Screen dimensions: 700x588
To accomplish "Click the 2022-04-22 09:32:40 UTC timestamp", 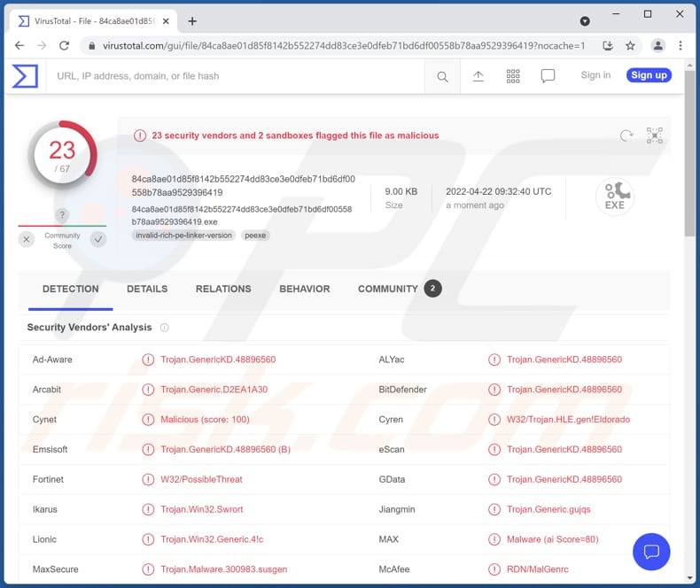I will click(498, 192).
